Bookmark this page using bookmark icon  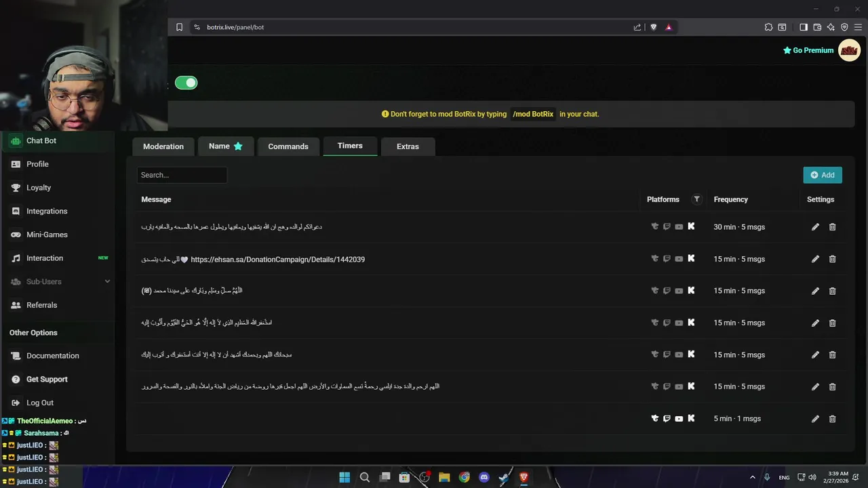179,27
